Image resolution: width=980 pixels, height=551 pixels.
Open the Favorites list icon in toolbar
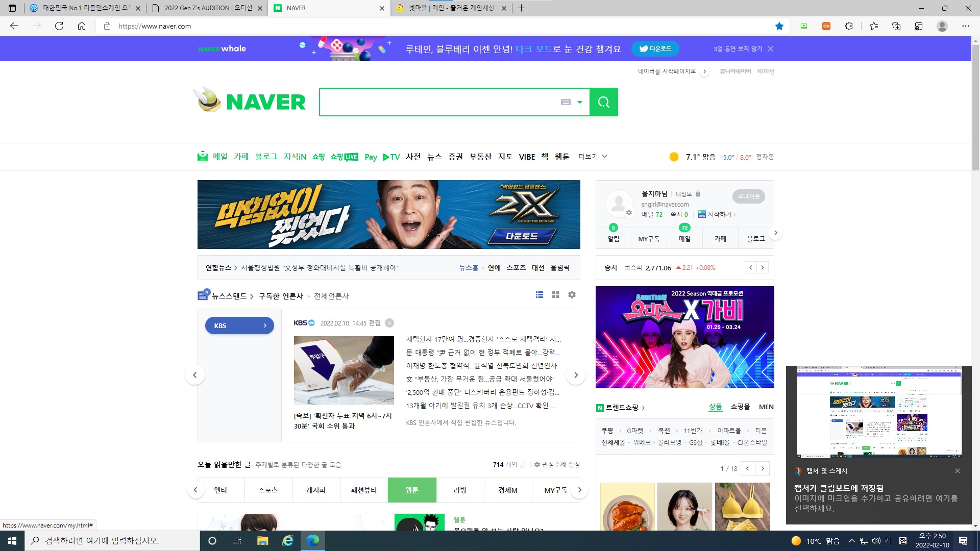pos(874,26)
